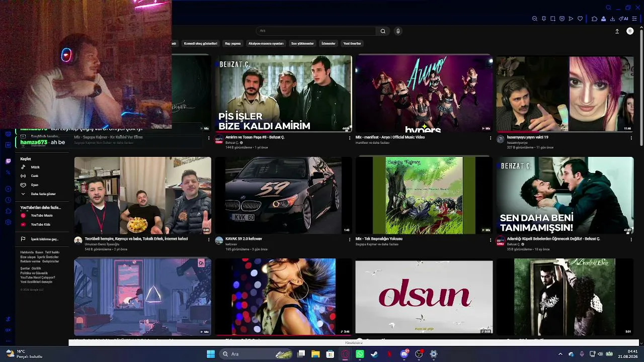Screen dimensions: 644x362
Task: Open 'Amirim ve Tosun Paşa #8' video thumbnail
Action: (283, 94)
